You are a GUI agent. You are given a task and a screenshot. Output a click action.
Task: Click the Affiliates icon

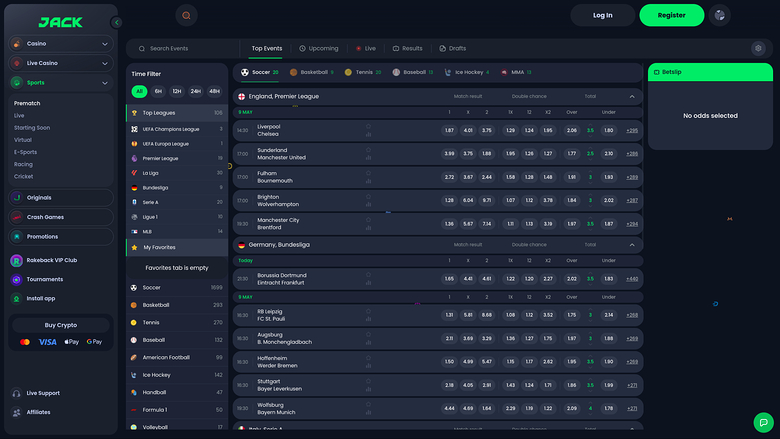16,412
